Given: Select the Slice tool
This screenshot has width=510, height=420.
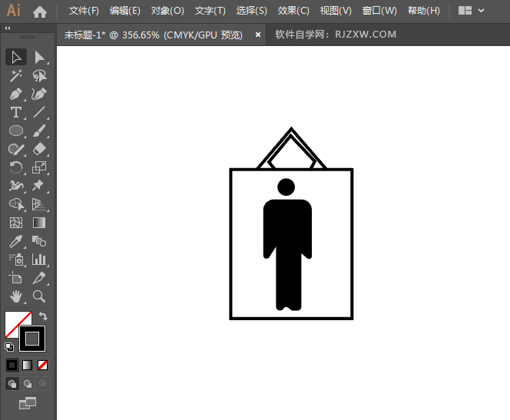Looking at the screenshot, I should (x=39, y=278).
